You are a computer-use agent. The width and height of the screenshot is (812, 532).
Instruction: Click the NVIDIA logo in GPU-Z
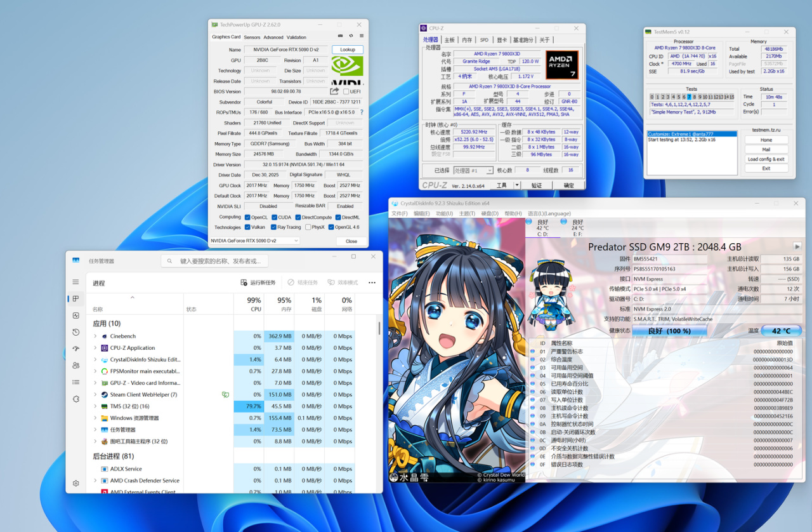pyautogui.click(x=348, y=70)
